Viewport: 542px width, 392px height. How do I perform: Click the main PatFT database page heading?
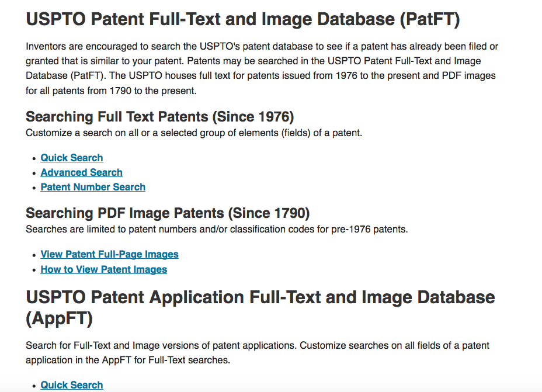click(x=242, y=19)
